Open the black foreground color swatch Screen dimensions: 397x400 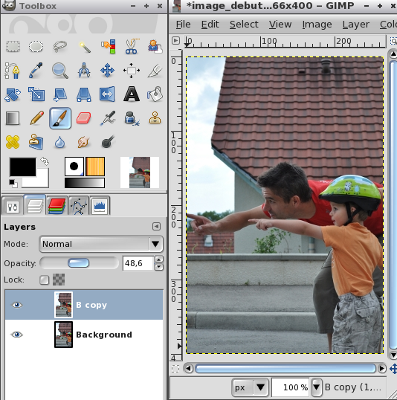[x=23, y=167]
